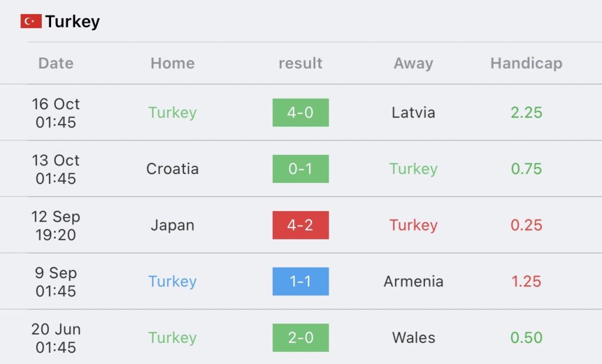The height and width of the screenshot is (364, 602).
Task: Open the red 4-2 Japan result
Action: point(300,225)
